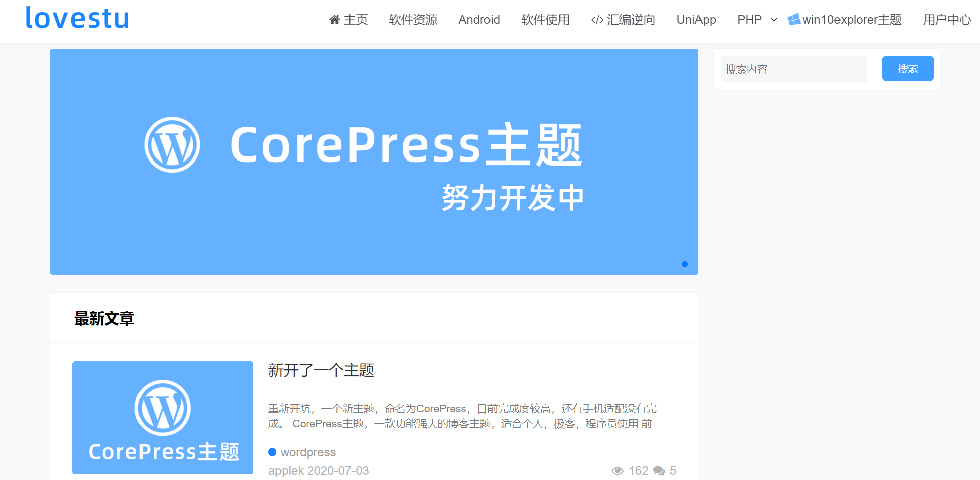Click the 搜索内容 search input field
980x480 pixels.
(x=794, y=69)
